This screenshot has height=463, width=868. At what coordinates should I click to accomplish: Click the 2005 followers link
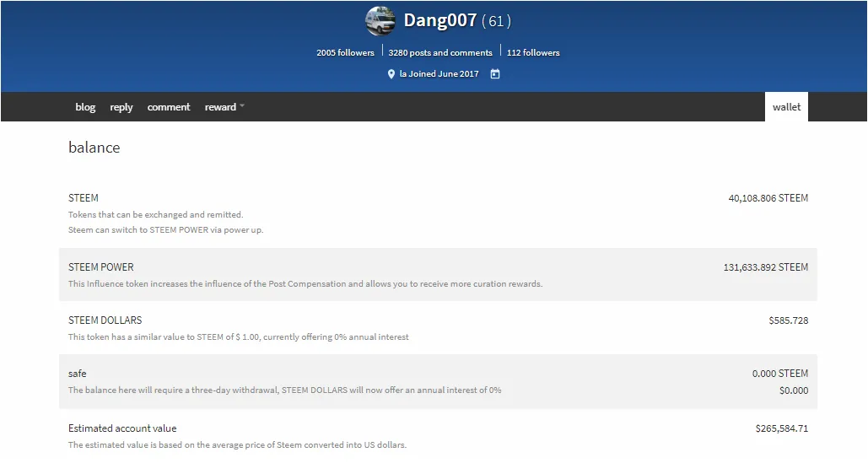pyautogui.click(x=346, y=52)
